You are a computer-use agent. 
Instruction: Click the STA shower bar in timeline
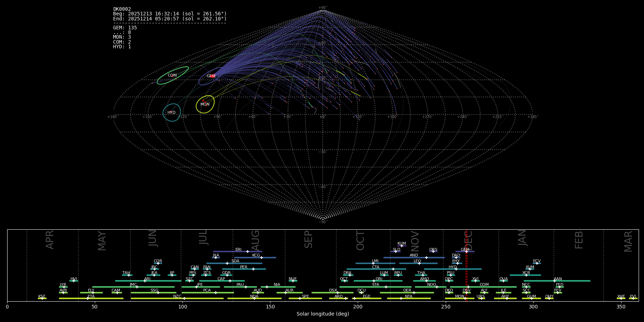pyautogui.click(x=375, y=287)
